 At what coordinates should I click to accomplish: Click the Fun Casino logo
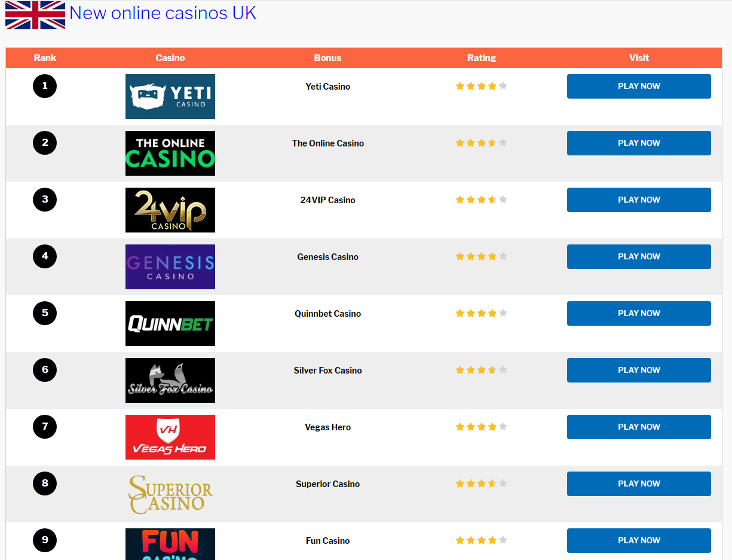(x=170, y=544)
